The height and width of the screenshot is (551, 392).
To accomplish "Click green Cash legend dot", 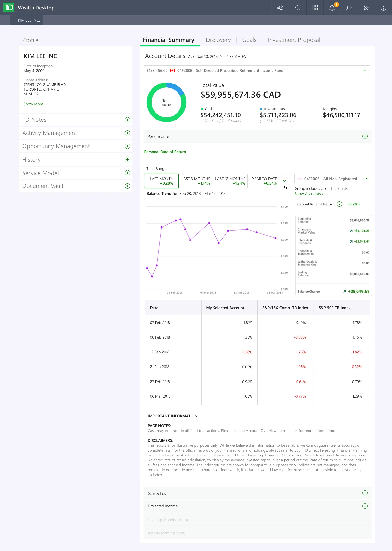I will point(202,109).
